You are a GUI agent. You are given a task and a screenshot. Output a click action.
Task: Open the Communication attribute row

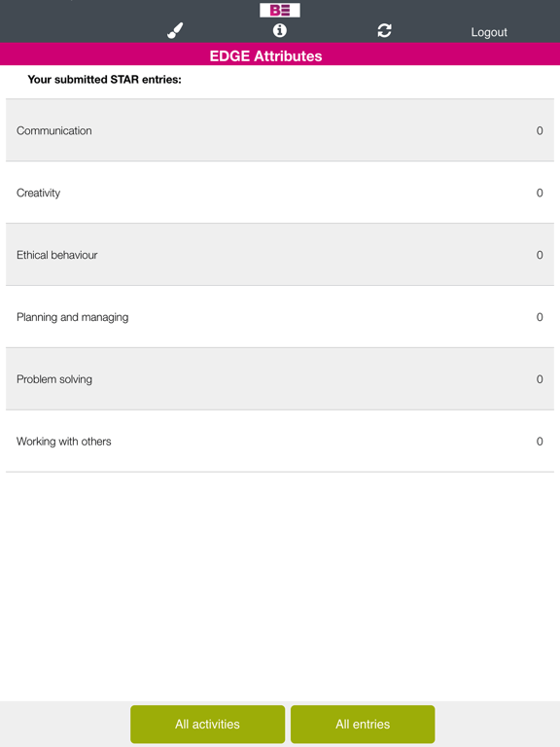point(280,130)
